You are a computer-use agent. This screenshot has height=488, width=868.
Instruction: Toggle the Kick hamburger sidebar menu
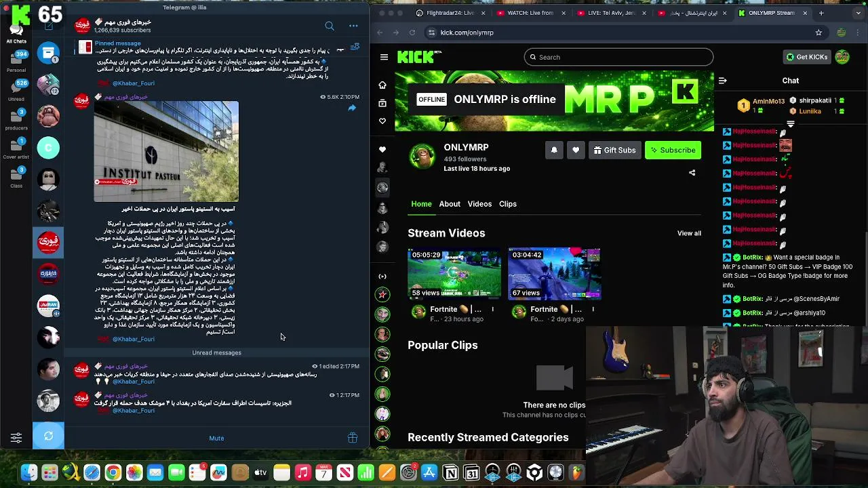click(384, 57)
